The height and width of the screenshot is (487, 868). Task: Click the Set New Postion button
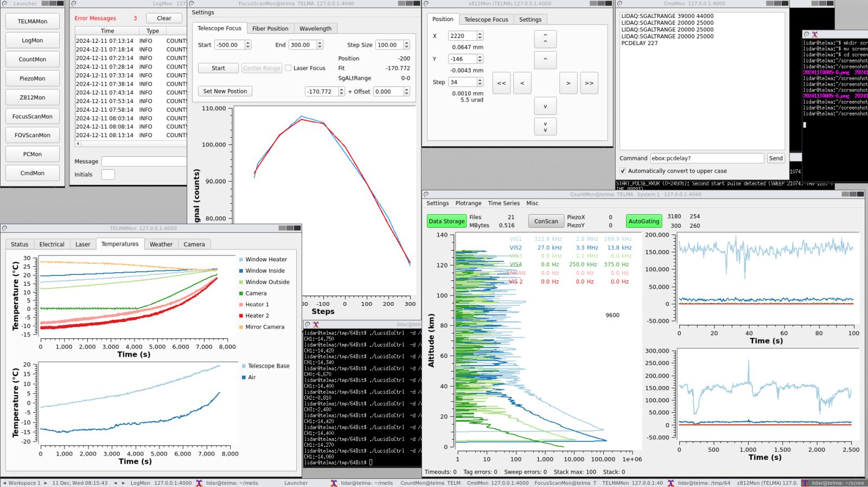tap(225, 91)
